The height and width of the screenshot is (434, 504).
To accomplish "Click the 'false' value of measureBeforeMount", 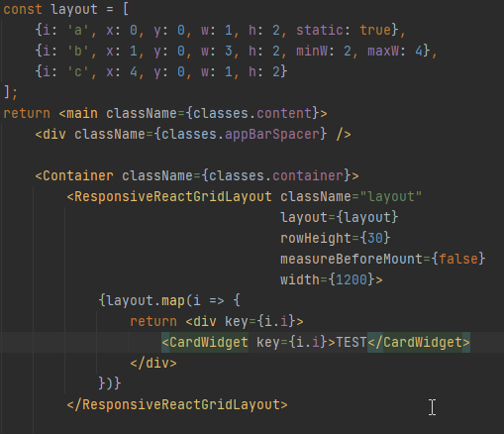I will [458, 259].
